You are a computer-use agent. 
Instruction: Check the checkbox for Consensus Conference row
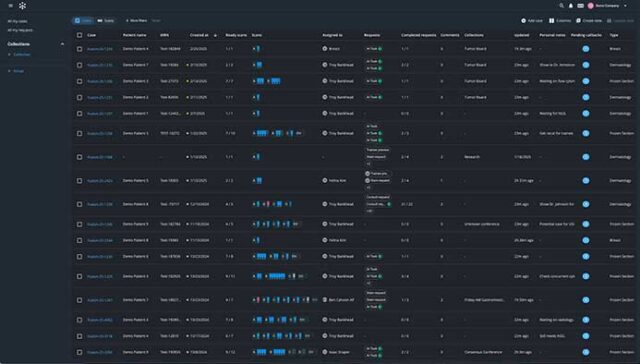tap(80, 352)
